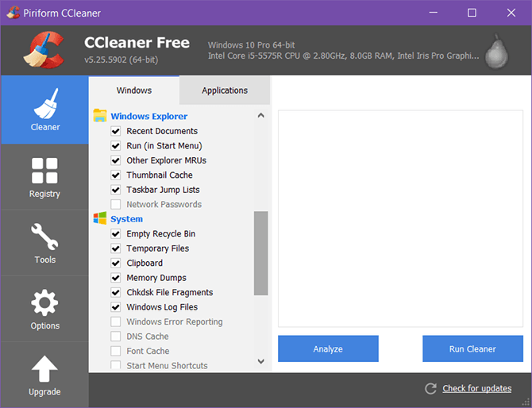Screen dimensions: 532x408
Task: Click the Run Cleaner button
Action: [472, 348]
